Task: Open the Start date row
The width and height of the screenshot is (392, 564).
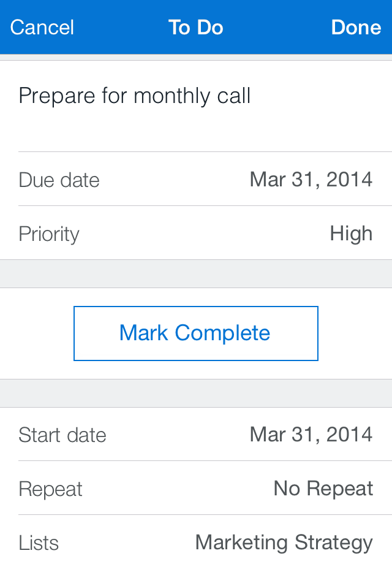Action: pos(196,435)
